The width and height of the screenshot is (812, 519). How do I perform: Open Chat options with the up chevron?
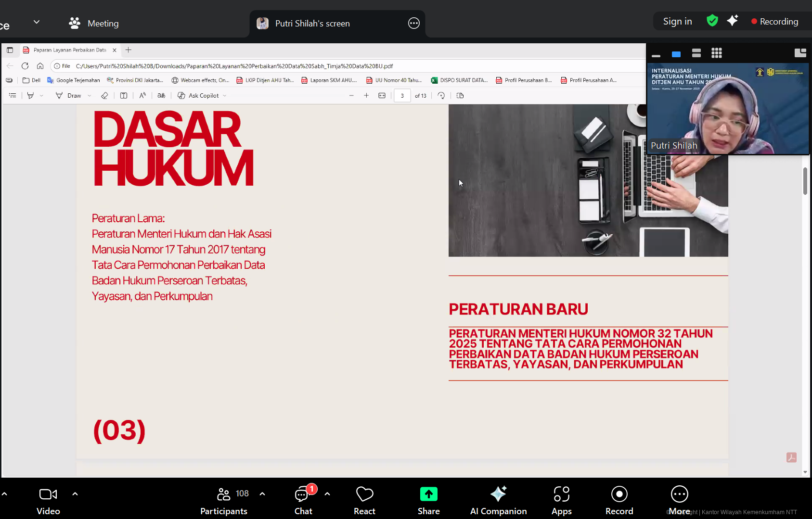[x=327, y=494]
